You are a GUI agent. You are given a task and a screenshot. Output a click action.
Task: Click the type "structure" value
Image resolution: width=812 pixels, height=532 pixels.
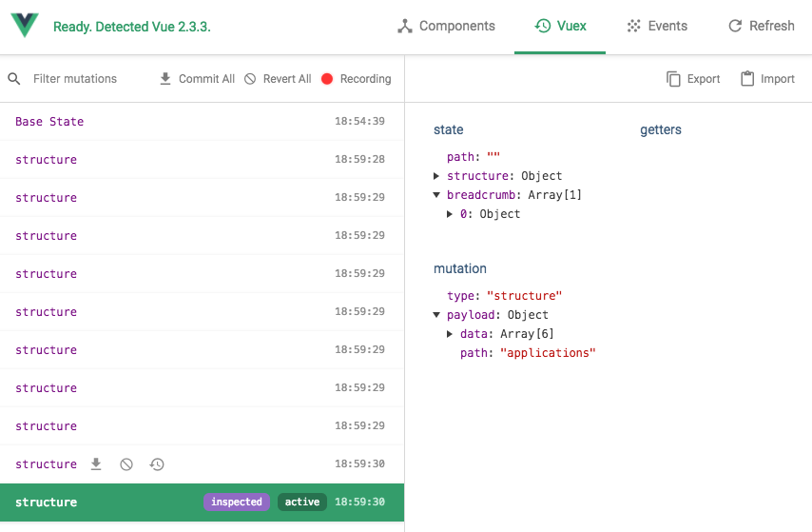coord(524,296)
